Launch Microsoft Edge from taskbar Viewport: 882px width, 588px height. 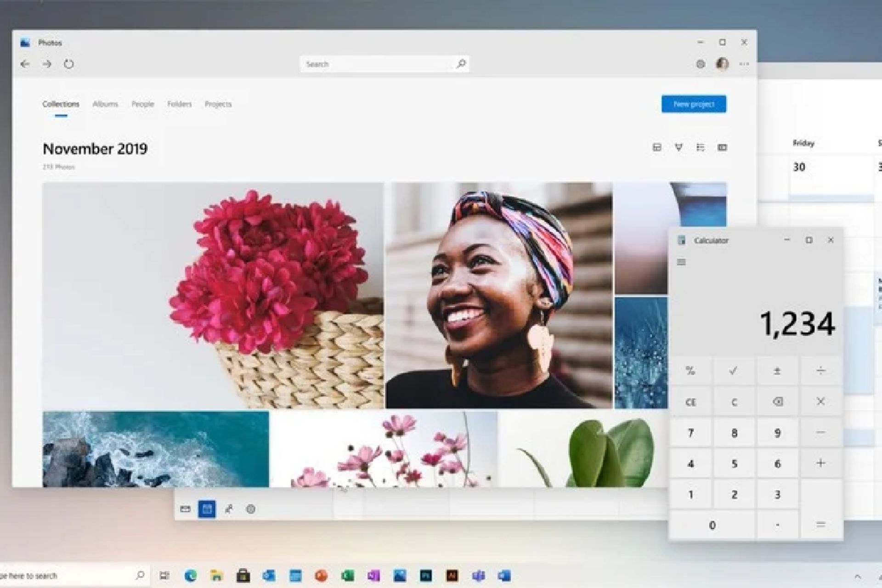[191, 576]
